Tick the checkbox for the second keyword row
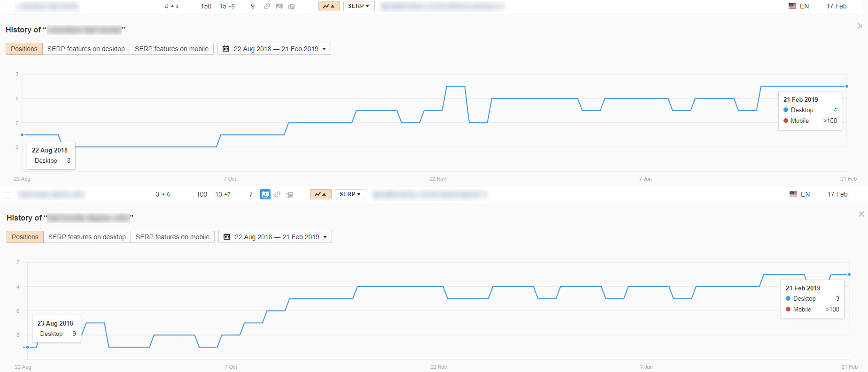The height and width of the screenshot is (372, 868). click(x=8, y=195)
